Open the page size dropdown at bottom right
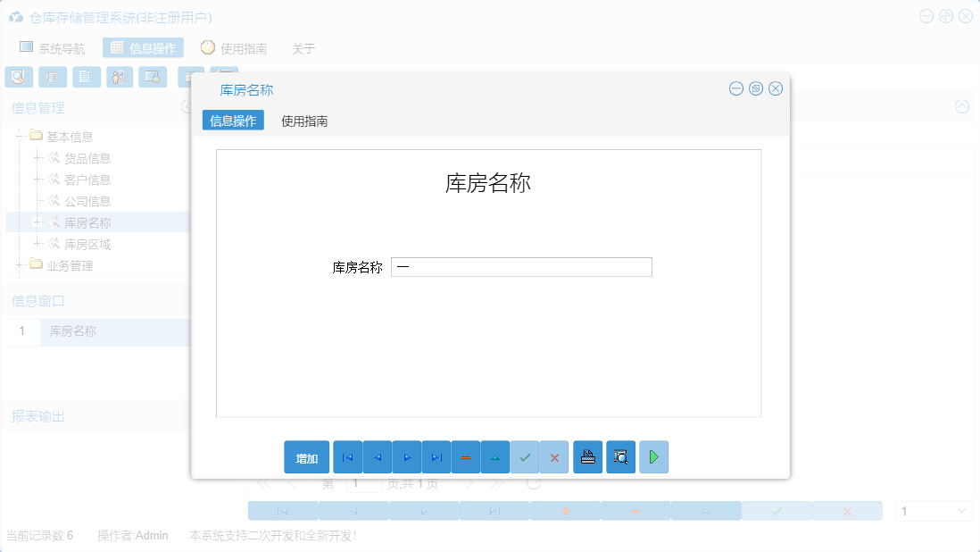The height and width of the screenshot is (552, 980). click(x=933, y=510)
